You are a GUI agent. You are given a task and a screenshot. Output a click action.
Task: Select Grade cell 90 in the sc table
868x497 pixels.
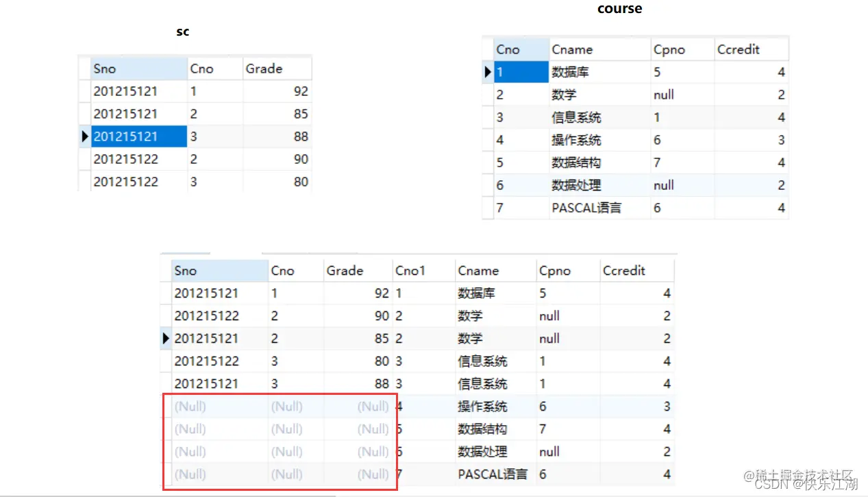pyautogui.click(x=277, y=159)
